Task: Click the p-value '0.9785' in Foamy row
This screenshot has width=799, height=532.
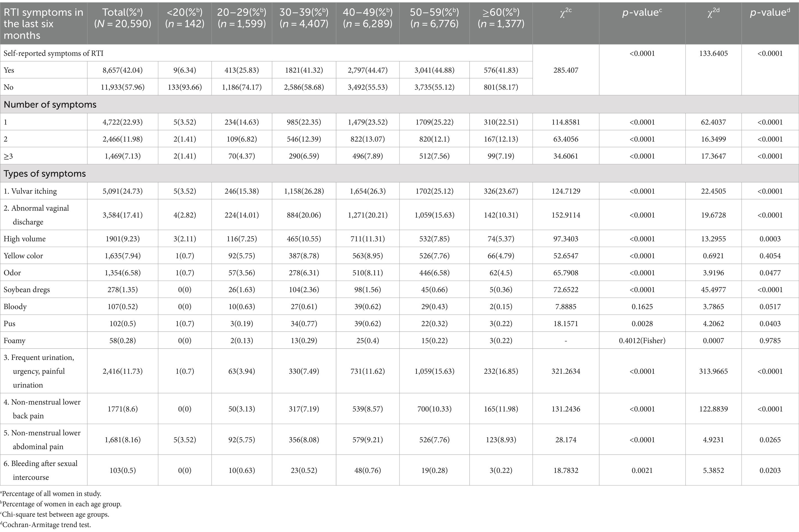Action: pos(770,341)
